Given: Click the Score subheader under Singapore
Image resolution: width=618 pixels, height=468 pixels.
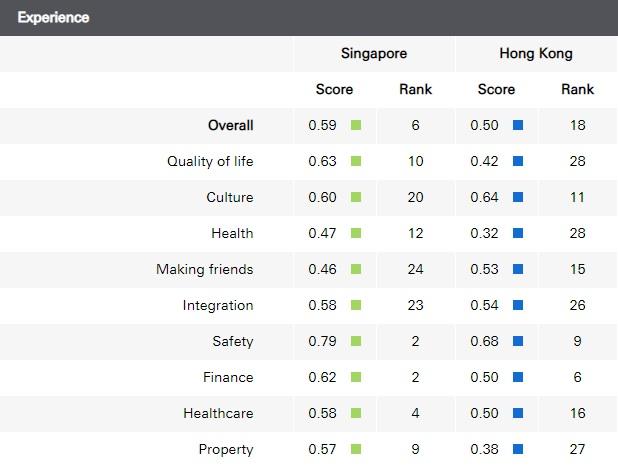Looking at the screenshot, I should (x=334, y=90).
